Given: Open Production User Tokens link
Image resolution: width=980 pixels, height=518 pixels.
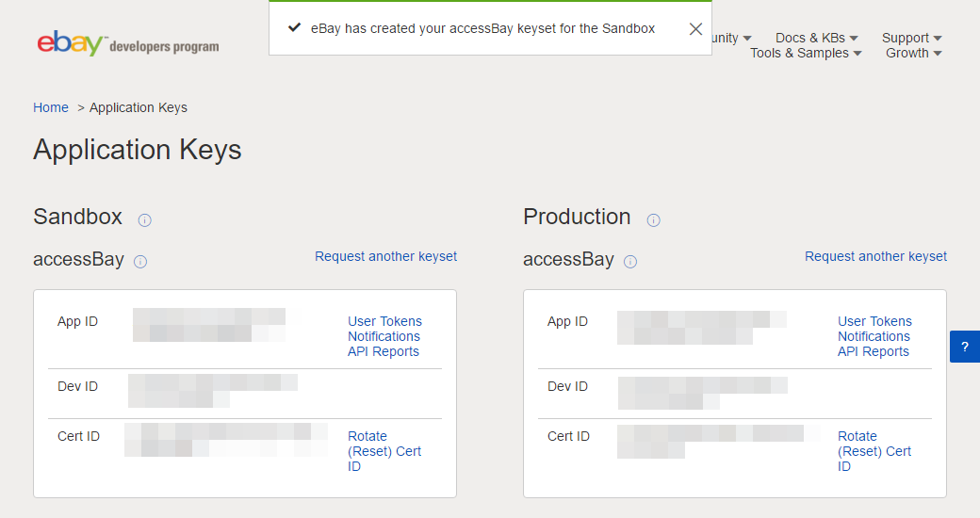Looking at the screenshot, I should [874, 321].
